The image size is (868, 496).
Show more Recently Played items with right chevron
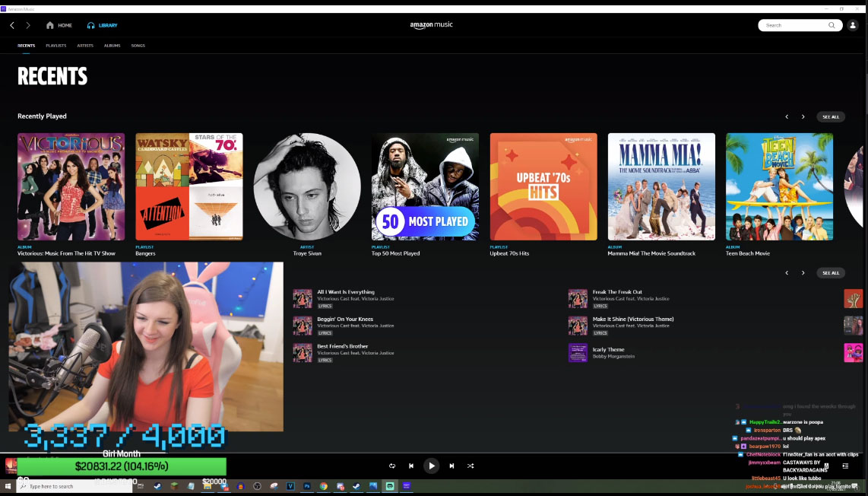click(x=803, y=117)
